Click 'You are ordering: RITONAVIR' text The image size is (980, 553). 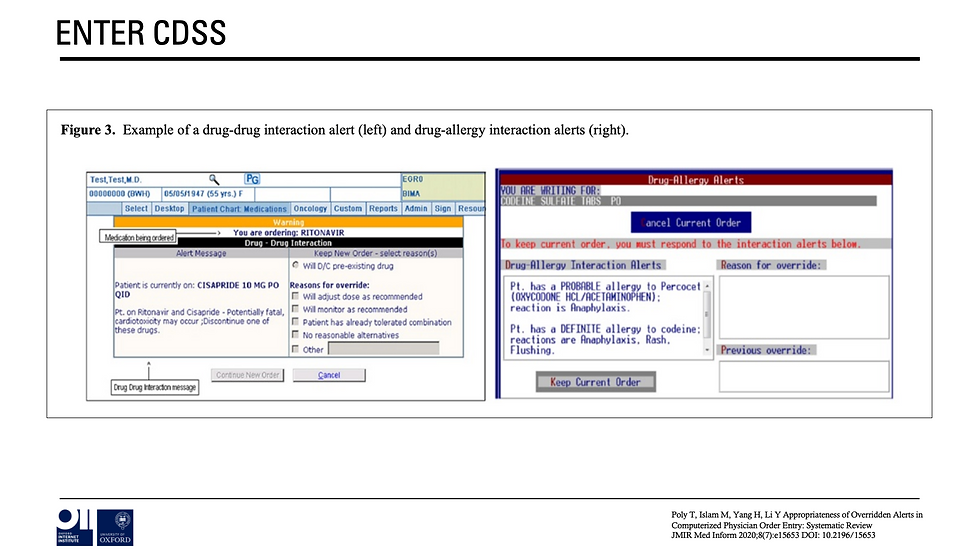click(289, 232)
